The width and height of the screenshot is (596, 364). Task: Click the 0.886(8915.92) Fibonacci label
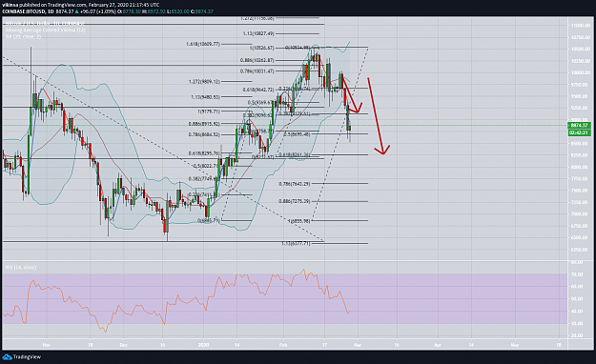pos(204,124)
